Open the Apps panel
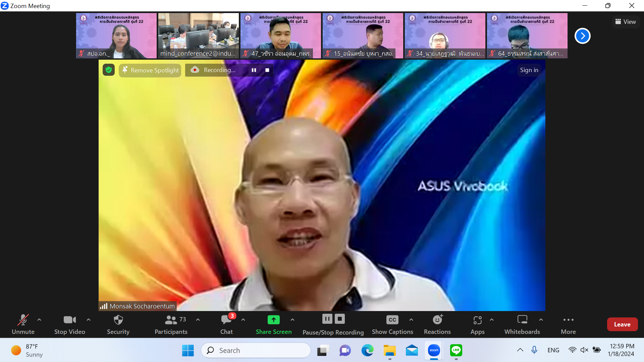The width and height of the screenshot is (644, 362). point(477,324)
